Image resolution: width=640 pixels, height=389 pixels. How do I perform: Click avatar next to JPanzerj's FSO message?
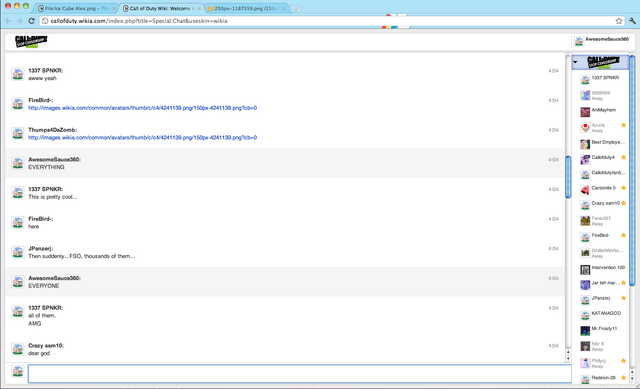pyautogui.click(x=18, y=252)
